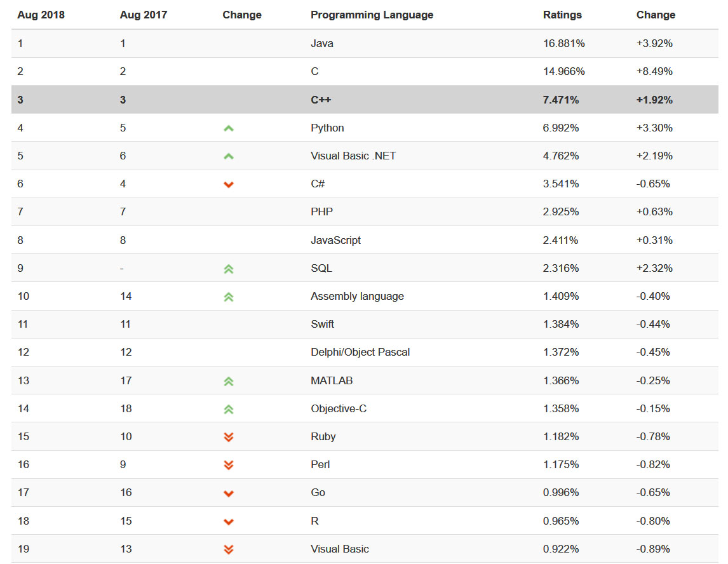The height and width of the screenshot is (564, 728).
Task: Click the up arrow beside Visual Basic .NET
Action: pyautogui.click(x=229, y=156)
